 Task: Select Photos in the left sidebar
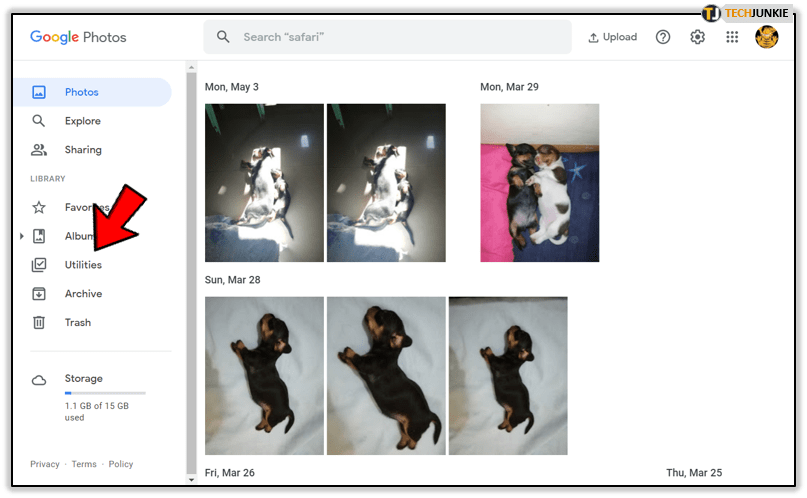pos(82,92)
